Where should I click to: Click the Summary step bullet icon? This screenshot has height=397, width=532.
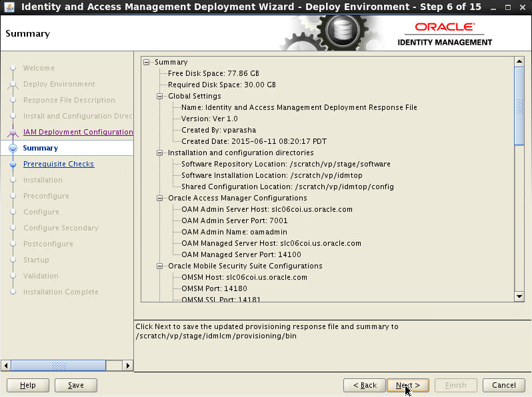coord(13,148)
